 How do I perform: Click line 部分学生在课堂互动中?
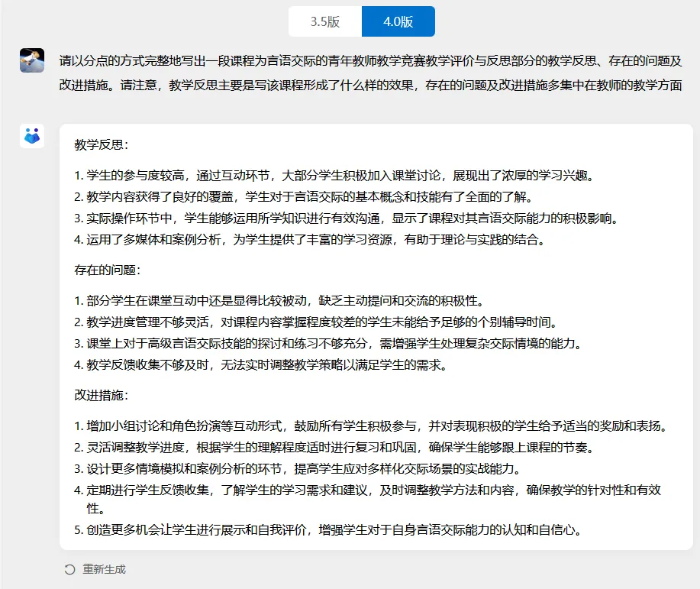click(280, 301)
